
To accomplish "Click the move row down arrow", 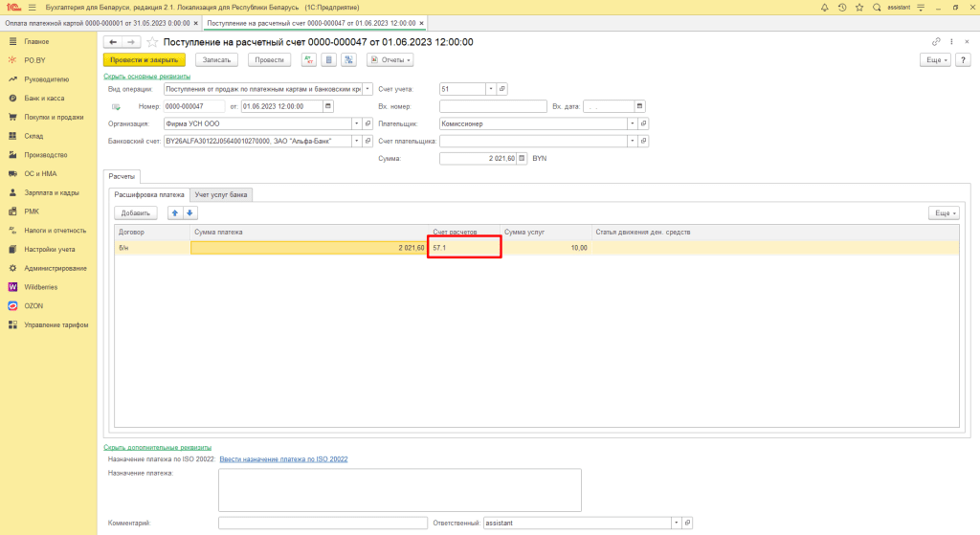I will point(189,212).
